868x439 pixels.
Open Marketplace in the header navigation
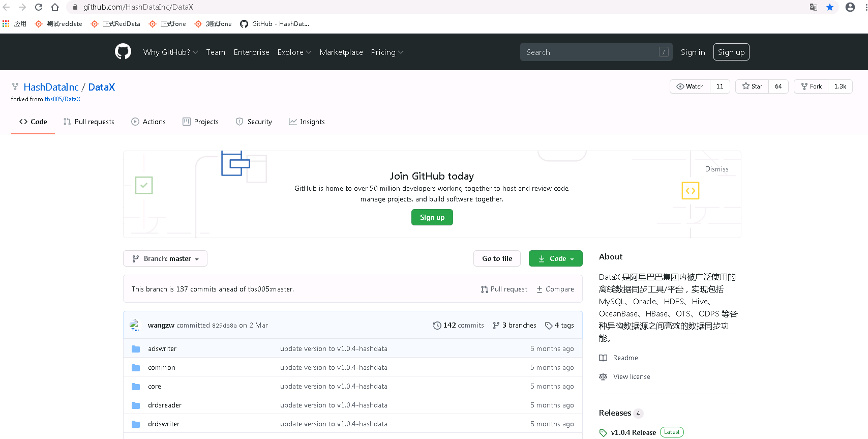point(341,52)
